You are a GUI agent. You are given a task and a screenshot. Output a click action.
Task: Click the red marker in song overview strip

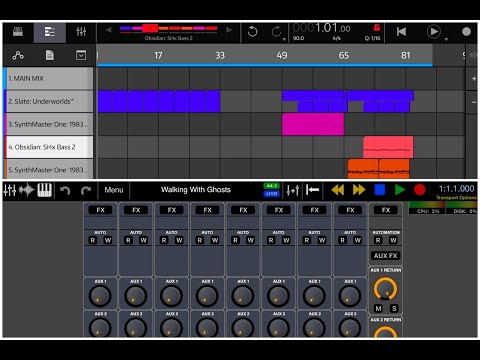pyautogui.click(x=150, y=28)
